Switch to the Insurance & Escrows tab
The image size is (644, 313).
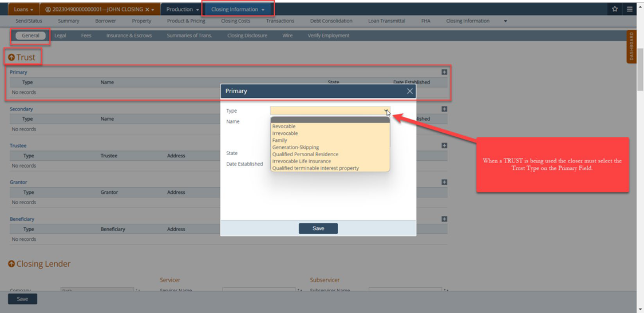click(129, 35)
